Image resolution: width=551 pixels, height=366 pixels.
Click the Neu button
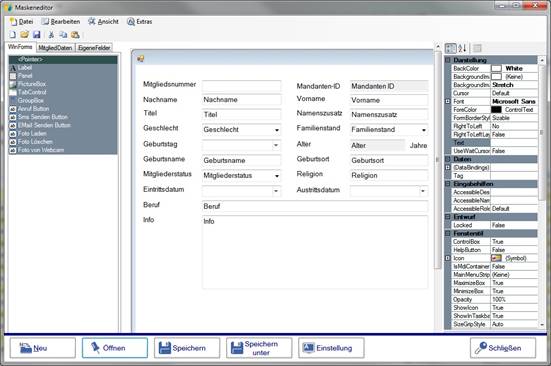[43, 348]
